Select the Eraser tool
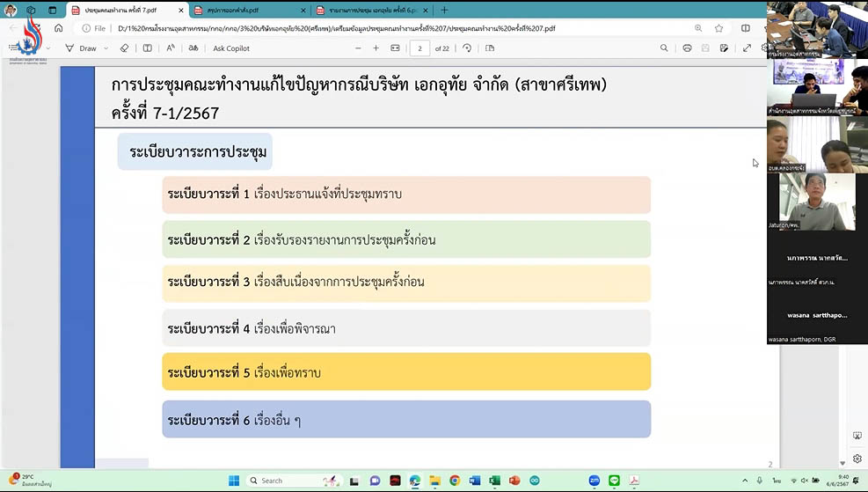Screen dimensions: 868x492 pos(124,48)
